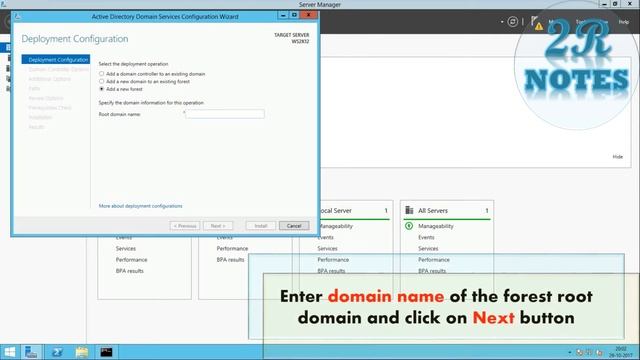Image resolution: width=640 pixels, height=360 pixels.
Task: Open the Windows Start button
Action: click(9, 352)
